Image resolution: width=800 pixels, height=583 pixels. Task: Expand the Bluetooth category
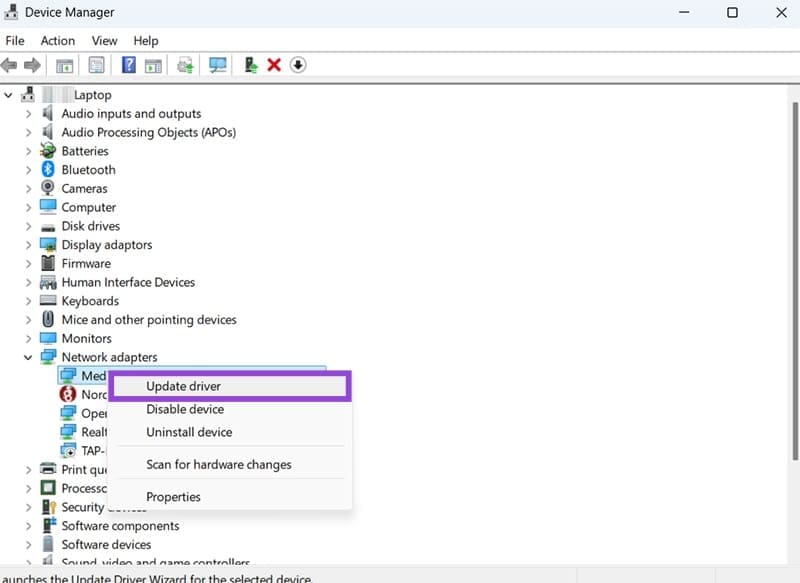27,169
